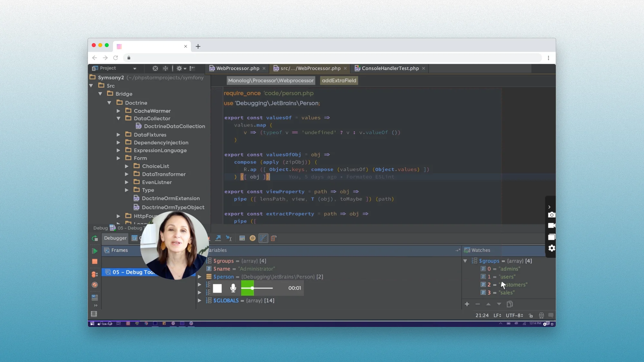Toggle read-only lock in status bar

531,315
